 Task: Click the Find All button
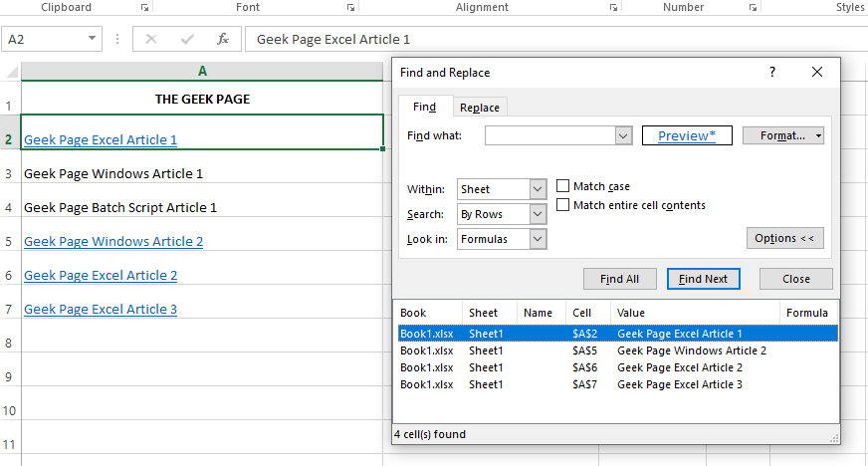619,279
